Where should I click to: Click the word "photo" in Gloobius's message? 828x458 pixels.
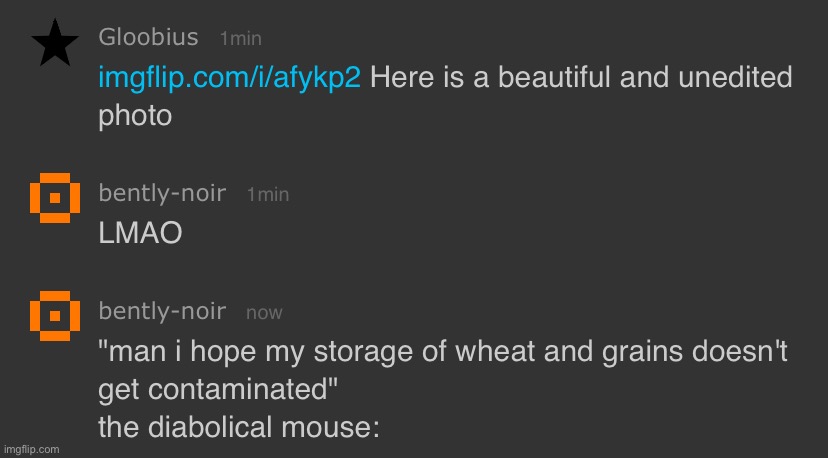(135, 116)
